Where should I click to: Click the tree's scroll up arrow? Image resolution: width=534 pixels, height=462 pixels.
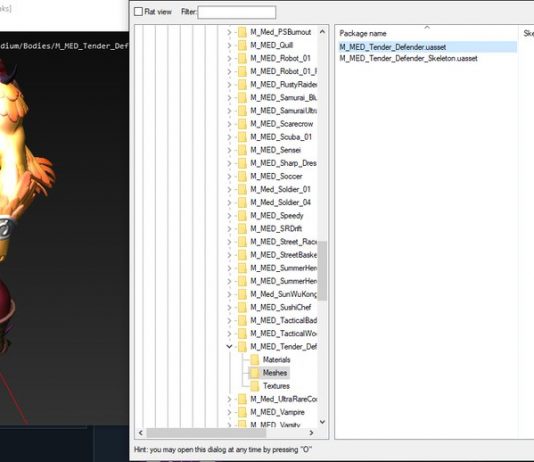click(323, 32)
